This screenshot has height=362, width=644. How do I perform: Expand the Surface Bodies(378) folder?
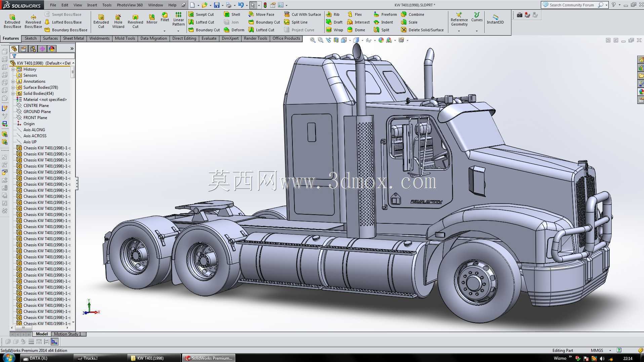coord(13,87)
